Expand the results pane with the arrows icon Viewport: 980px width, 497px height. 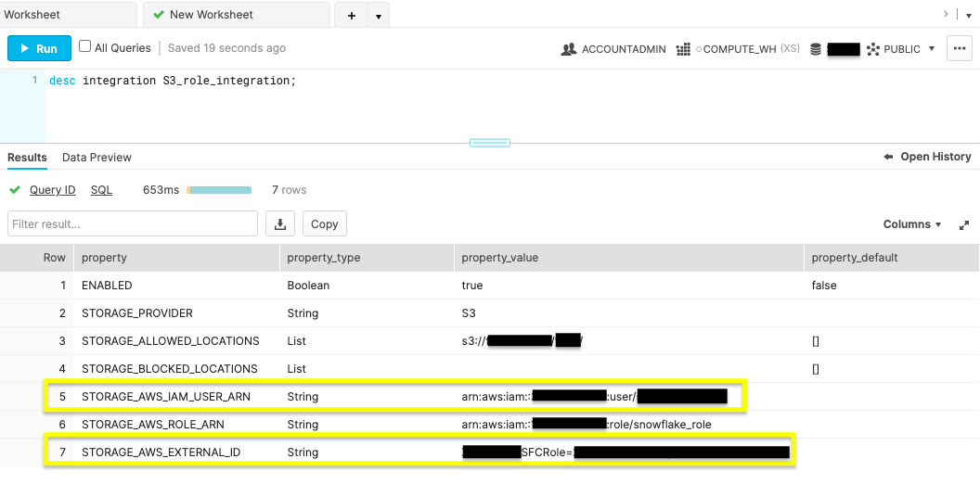964,224
